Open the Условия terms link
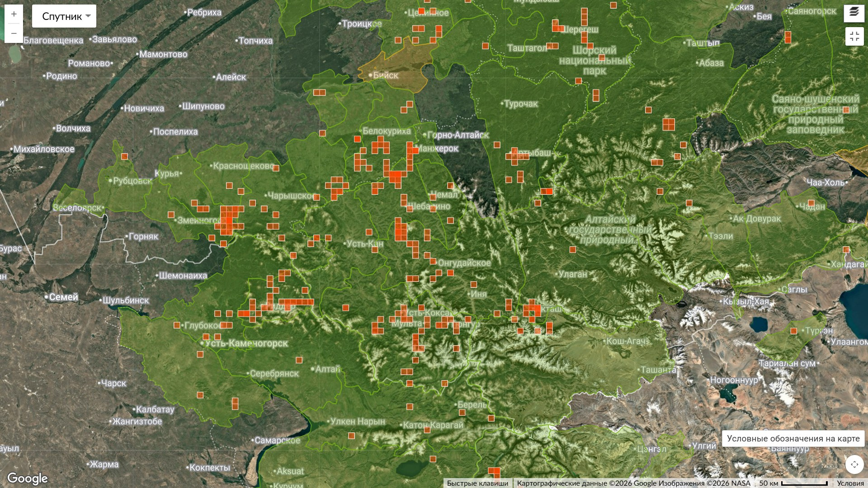Image resolution: width=868 pixels, height=488 pixels. [x=850, y=483]
